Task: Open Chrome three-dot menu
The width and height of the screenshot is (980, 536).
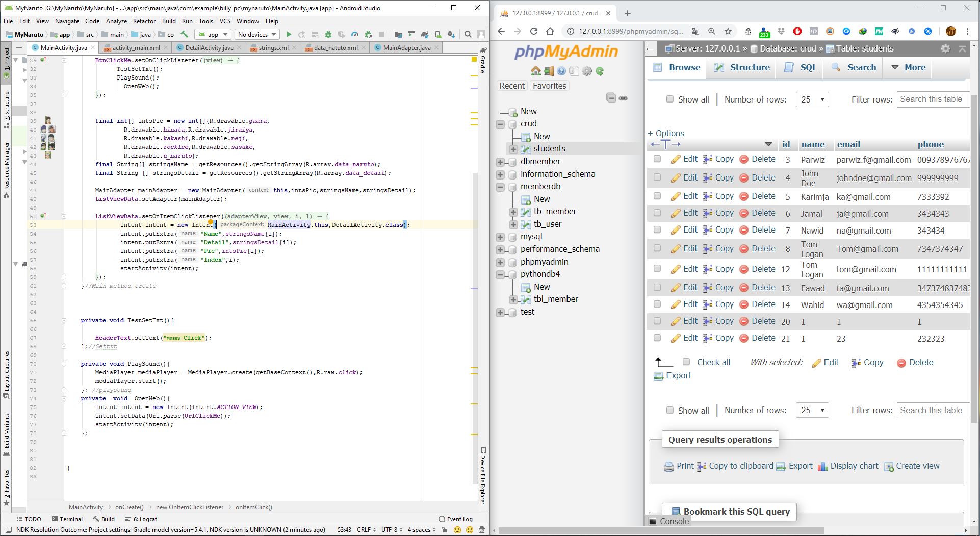Action: point(967,31)
